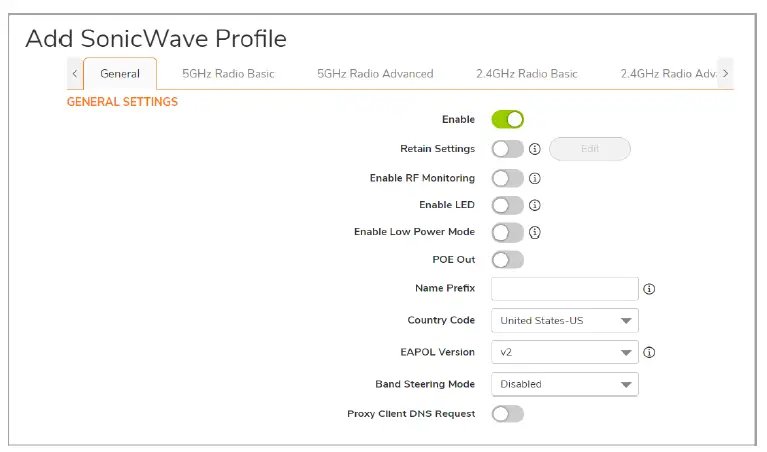The height and width of the screenshot is (452, 767).
Task: Switch on Enable LED
Action: [x=507, y=206]
